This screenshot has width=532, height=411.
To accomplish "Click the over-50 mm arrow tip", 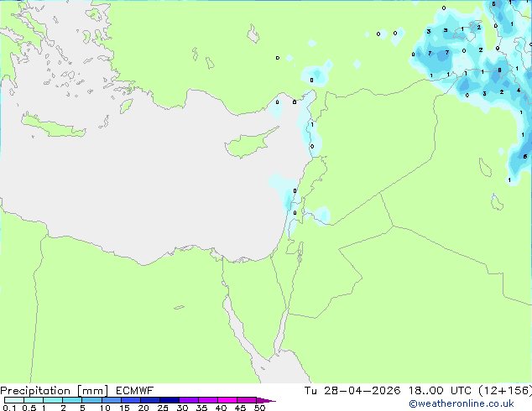I will [x=266, y=400].
